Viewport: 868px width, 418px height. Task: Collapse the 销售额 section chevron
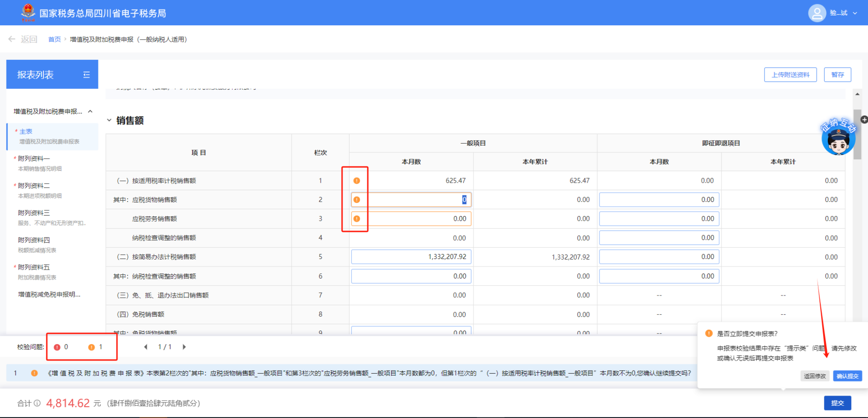pos(109,121)
